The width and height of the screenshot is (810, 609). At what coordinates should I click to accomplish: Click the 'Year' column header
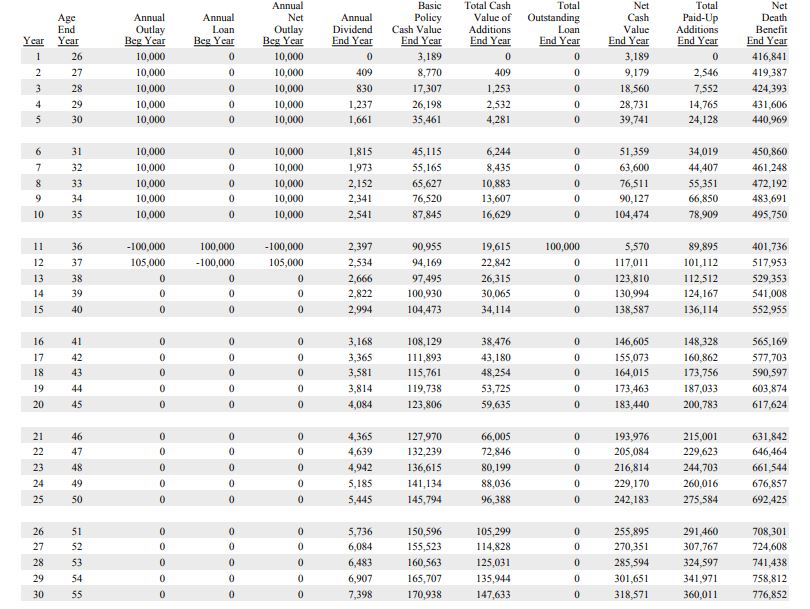(33, 41)
